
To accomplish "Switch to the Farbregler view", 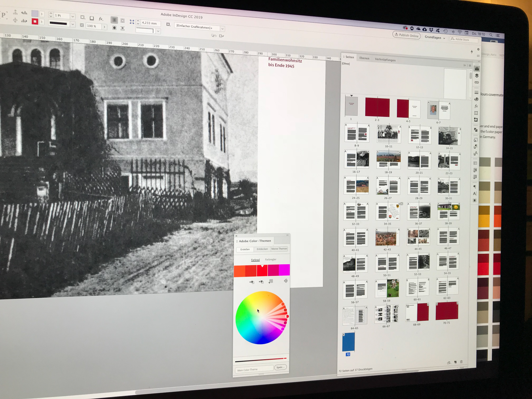I will (271, 259).
